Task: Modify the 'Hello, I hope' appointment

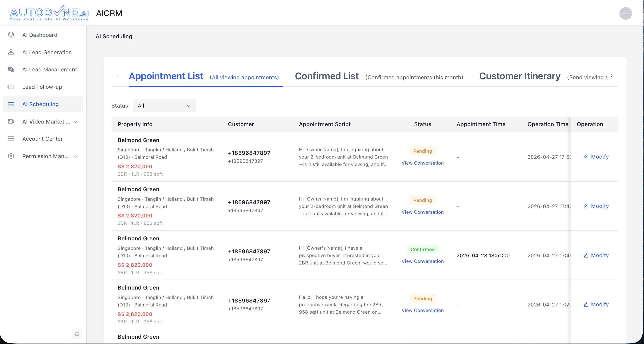Action: coord(596,304)
